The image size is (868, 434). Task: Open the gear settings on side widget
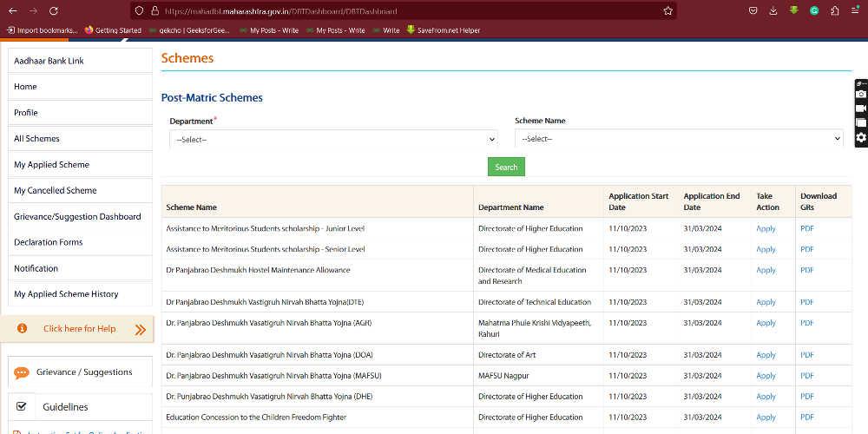coord(861,137)
